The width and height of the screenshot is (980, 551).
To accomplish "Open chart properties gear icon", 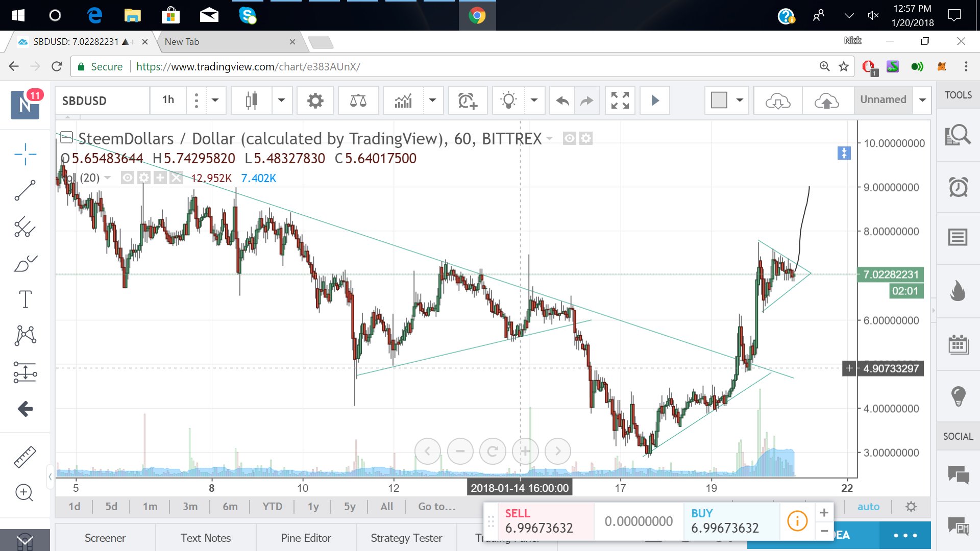I will tap(315, 101).
